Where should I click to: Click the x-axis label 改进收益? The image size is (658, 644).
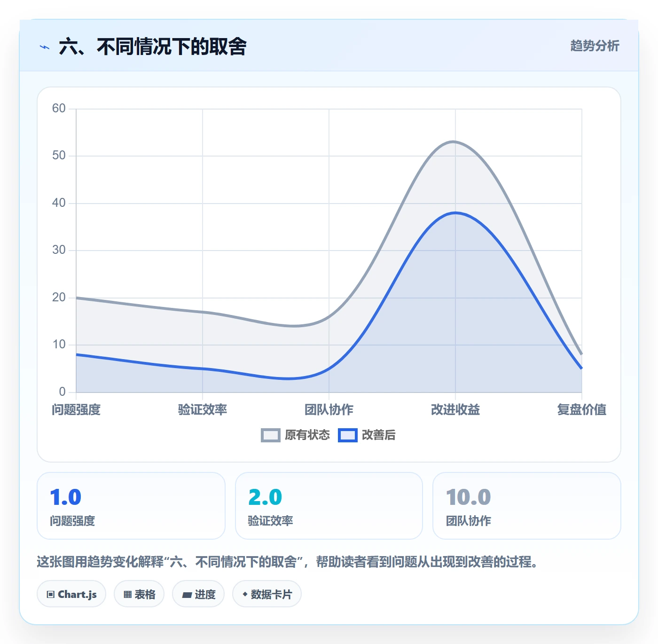pos(455,409)
